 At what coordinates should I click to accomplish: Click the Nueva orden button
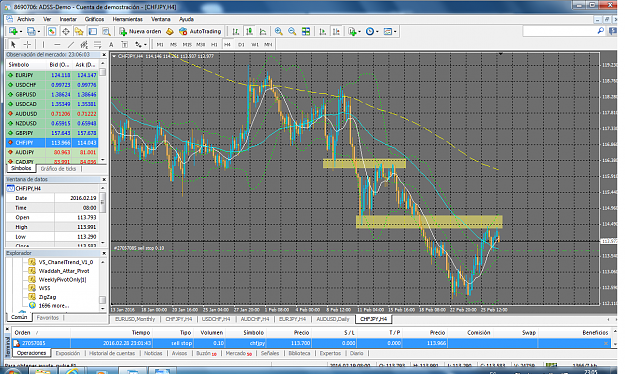pyautogui.click(x=141, y=31)
